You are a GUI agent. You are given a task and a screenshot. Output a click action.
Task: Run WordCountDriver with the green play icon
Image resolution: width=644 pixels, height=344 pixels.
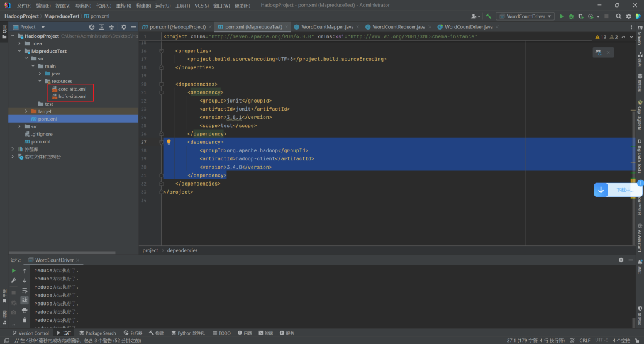tap(562, 16)
